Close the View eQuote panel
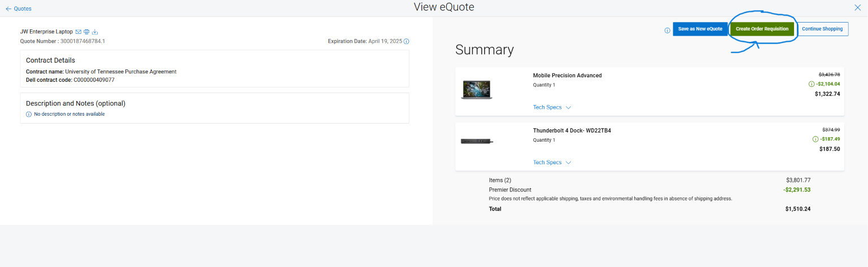 coord(858,7)
